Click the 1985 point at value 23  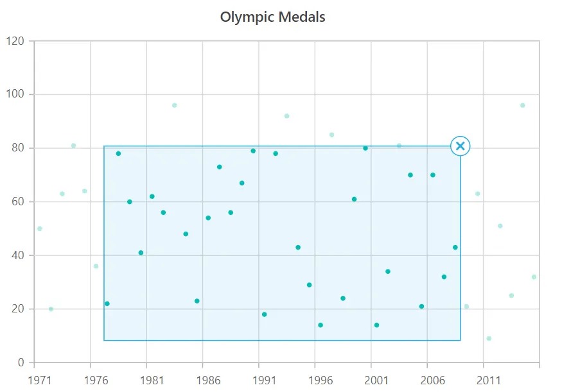[197, 301]
